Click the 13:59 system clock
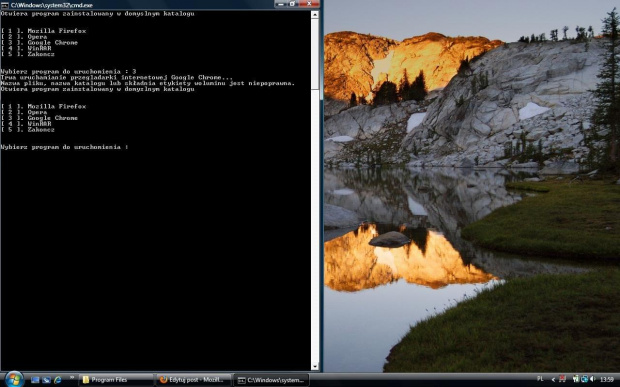The image size is (620, 387). (607, 379)
